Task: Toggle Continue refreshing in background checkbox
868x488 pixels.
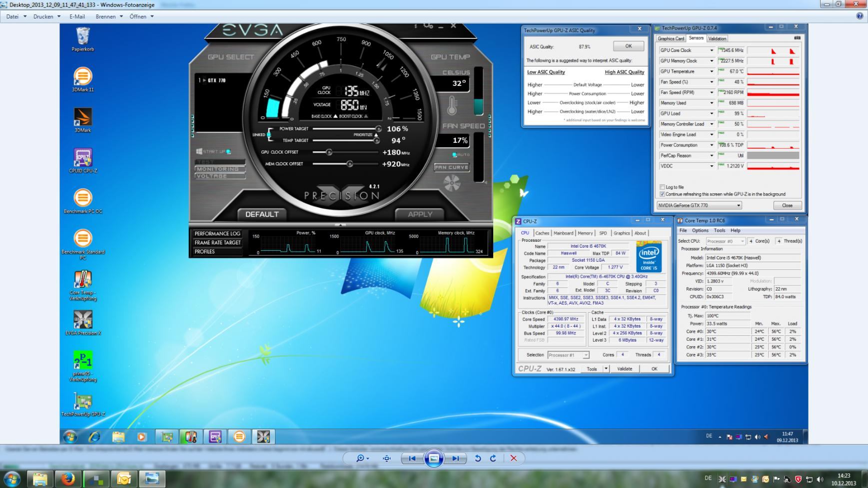Action: pos(663,194)
